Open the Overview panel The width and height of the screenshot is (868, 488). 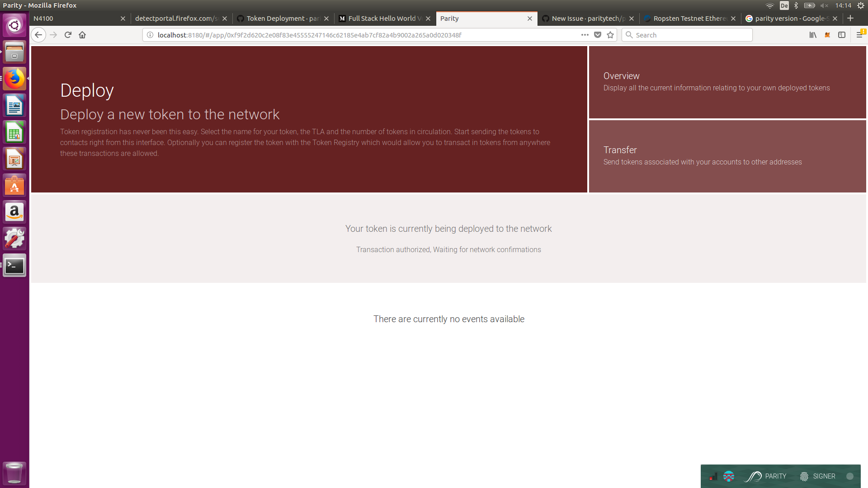727,82
